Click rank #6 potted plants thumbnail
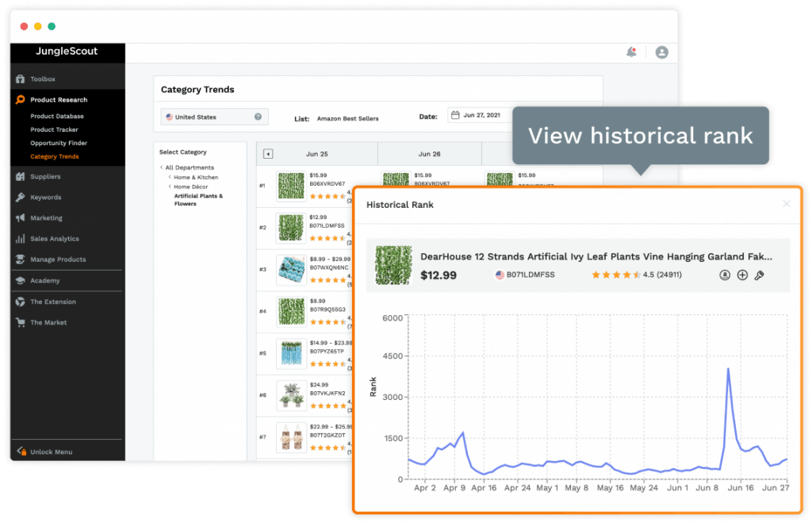Image resolution: width=812 pixels, height=523 pixels. click(x=291, y=395)
